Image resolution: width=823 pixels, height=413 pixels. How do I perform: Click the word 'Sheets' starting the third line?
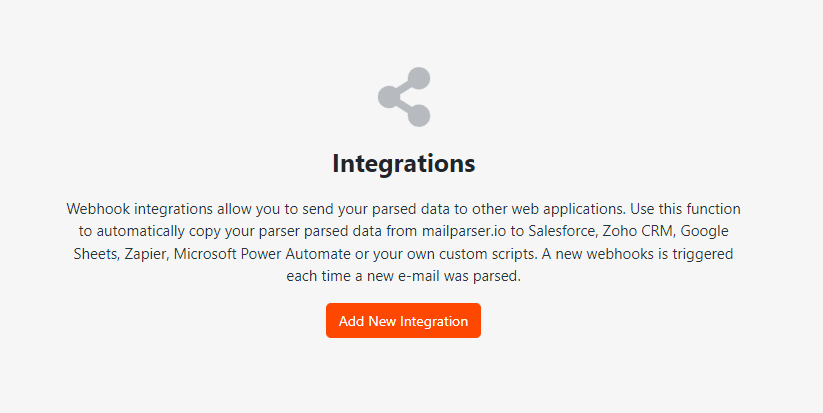tap(96, 254)
